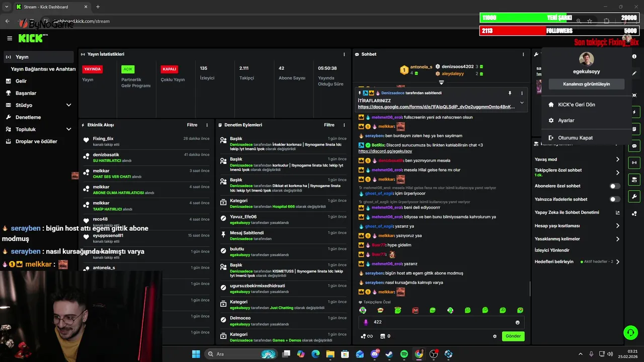Click the green Gönder button

click(x=513, y=336)
